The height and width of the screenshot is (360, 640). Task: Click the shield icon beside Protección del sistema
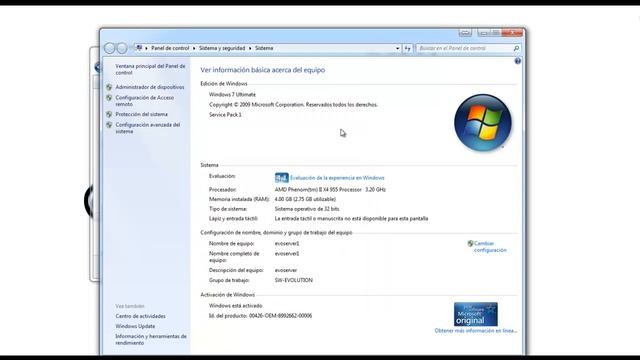109,114
